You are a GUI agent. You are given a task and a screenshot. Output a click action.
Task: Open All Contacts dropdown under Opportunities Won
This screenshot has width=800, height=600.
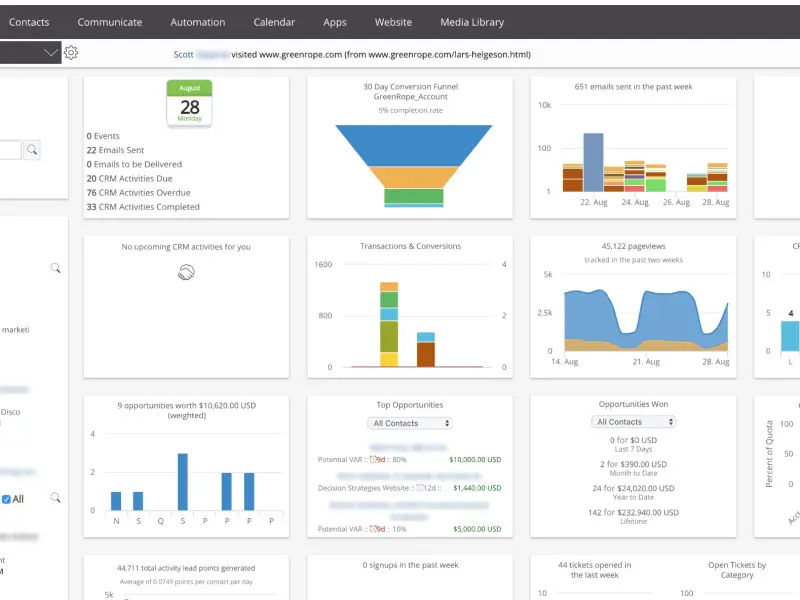tap(633, 422)
